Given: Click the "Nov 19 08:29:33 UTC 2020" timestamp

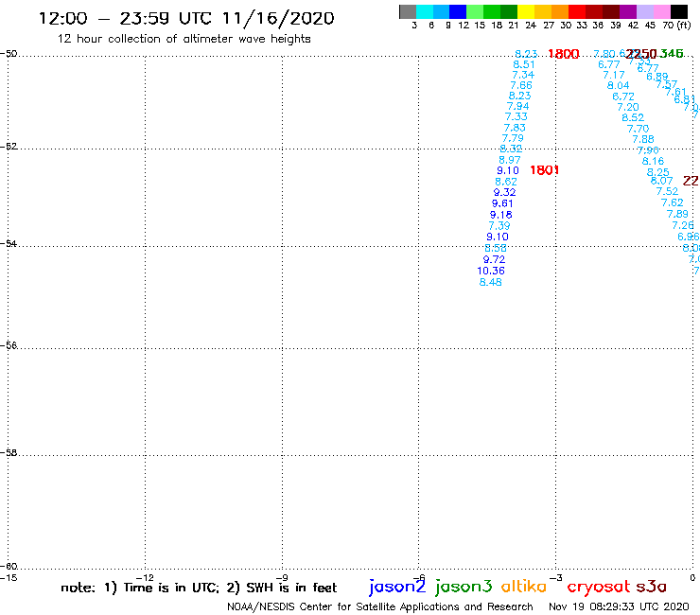Looking at the screenshot, I should tap(619, 606).
